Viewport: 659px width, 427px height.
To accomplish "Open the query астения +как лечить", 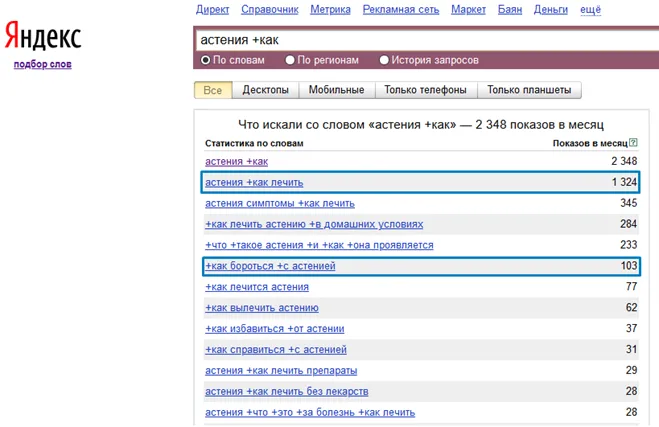I will pos(254,182).
